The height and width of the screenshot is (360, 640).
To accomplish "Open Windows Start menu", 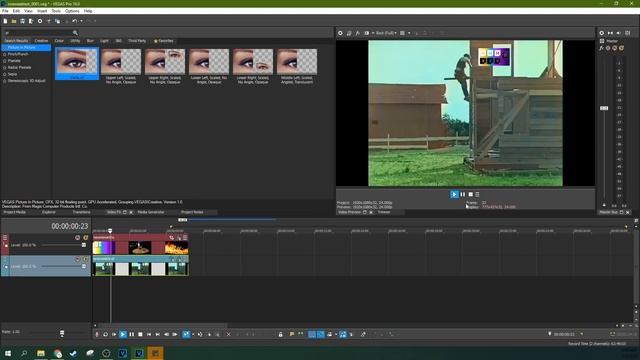I will (8, 353).
